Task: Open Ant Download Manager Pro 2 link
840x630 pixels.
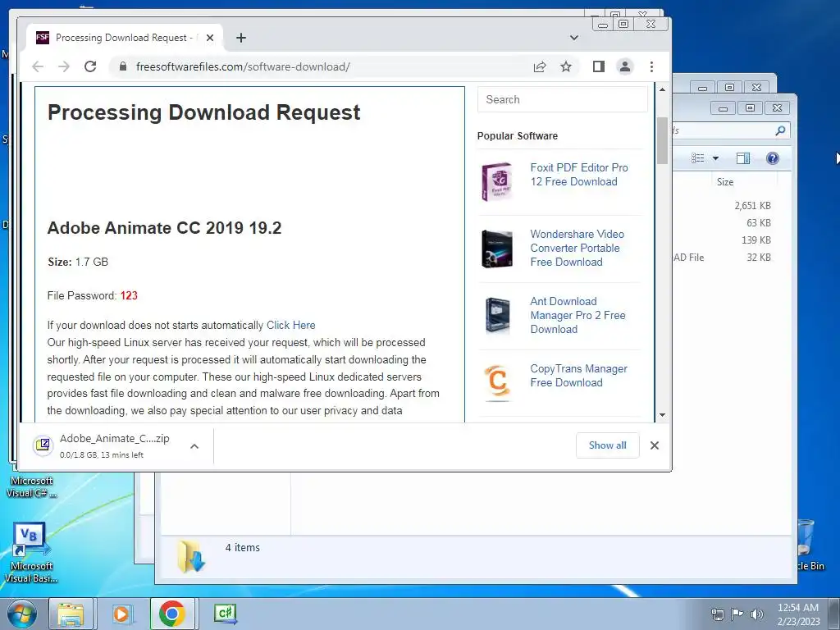Action: click(x=577, y=316)
